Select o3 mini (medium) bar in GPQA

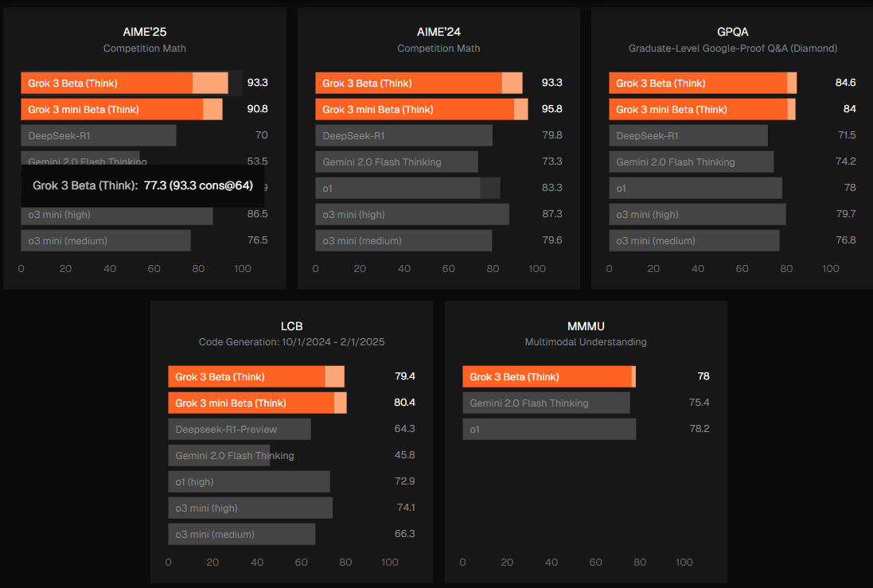pos(694,240)
